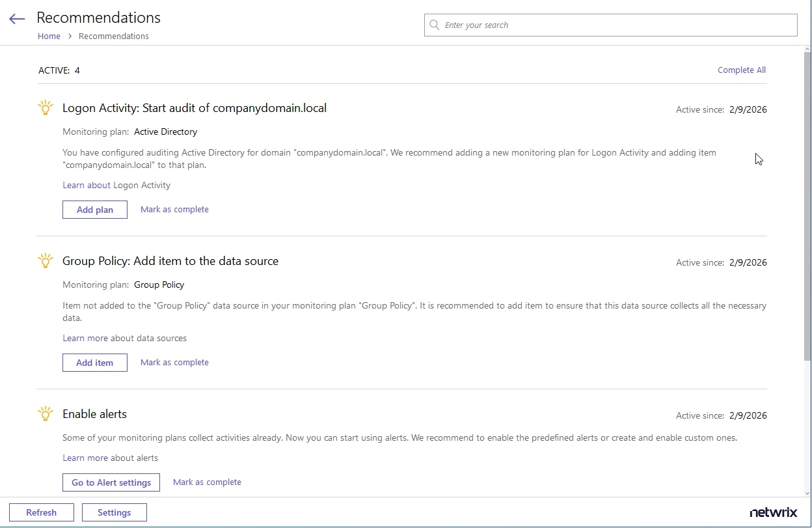The image size is (812, 528).
Task: Click the Complete All link
Action: [741, 70]
